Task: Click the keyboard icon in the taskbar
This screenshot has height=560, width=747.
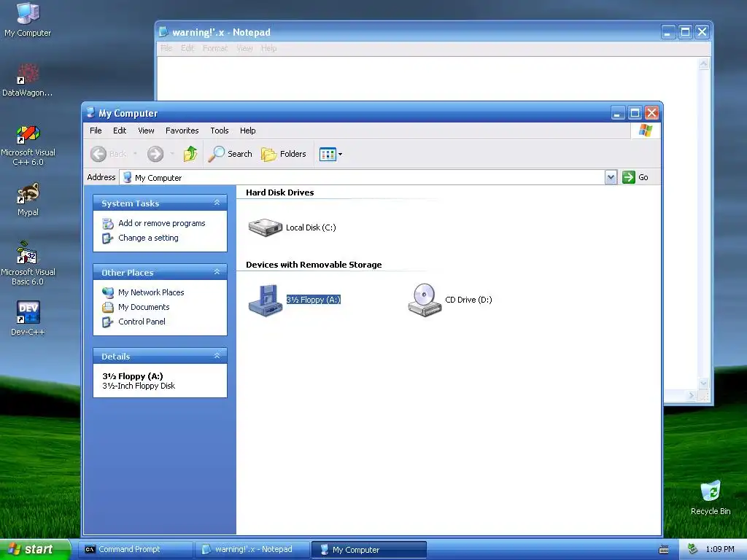Action: 664,550
